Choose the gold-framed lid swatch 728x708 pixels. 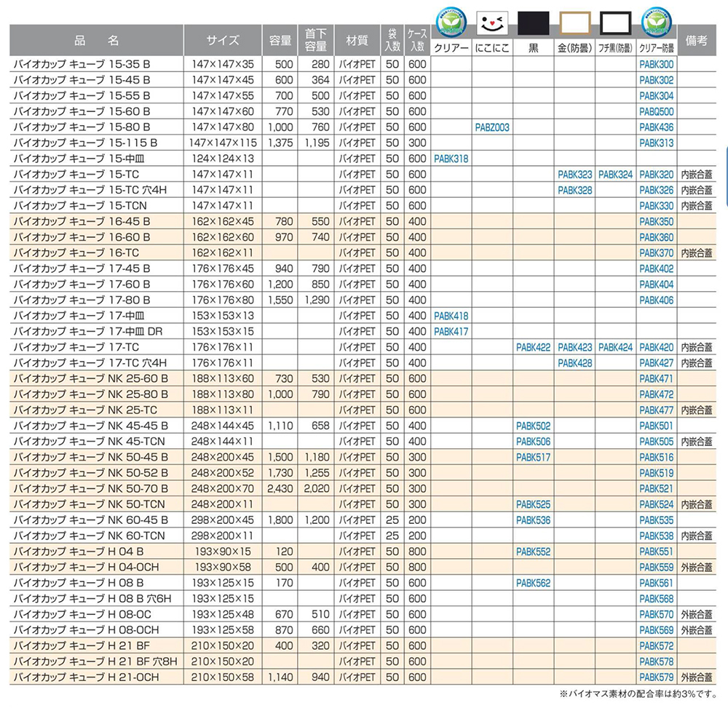pyautogui.click(x=575, y=23)
